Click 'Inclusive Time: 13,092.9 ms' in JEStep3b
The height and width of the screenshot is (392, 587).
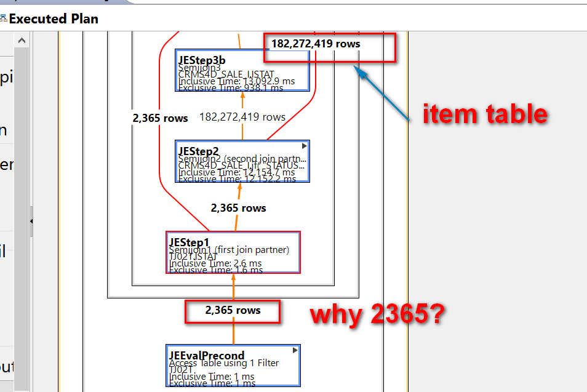pyautogui.click(x=237, y=81)
